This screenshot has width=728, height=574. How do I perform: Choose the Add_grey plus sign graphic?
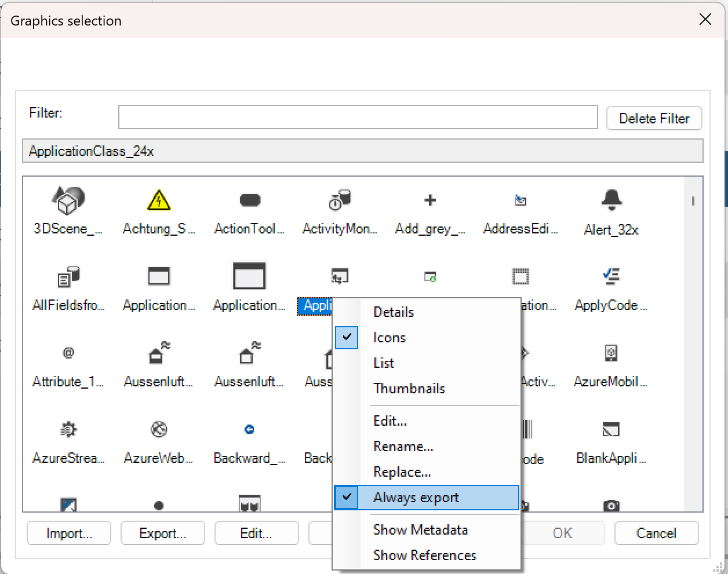[x=430, y=200]
